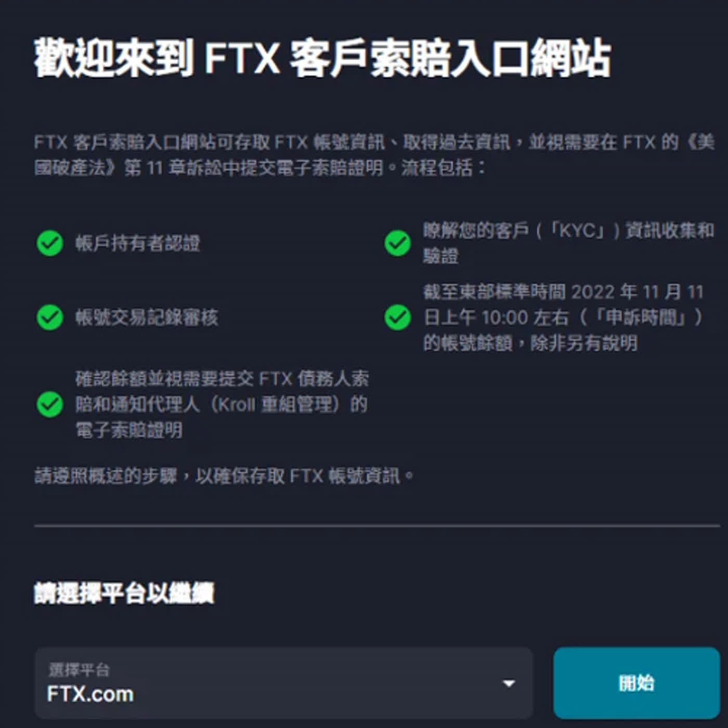This screenshot has height=728, width=728.
Task: Click the heading 歡迎來到 FTX 客戶索賠入口網站
Action: tap(322, 58)
